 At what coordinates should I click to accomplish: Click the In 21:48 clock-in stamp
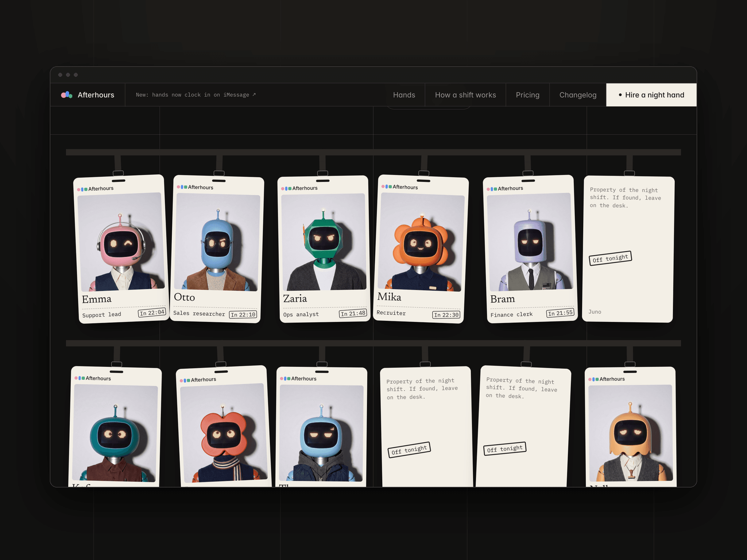[x=353, y=314]
